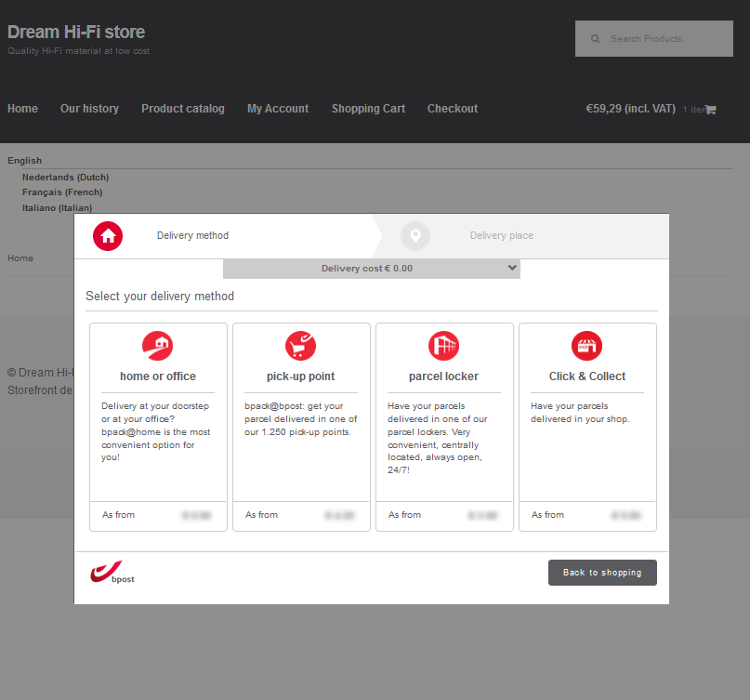Open the Product catalog menu item
The height and width of the screenshot is (700, 750).
tap(183, 109)
